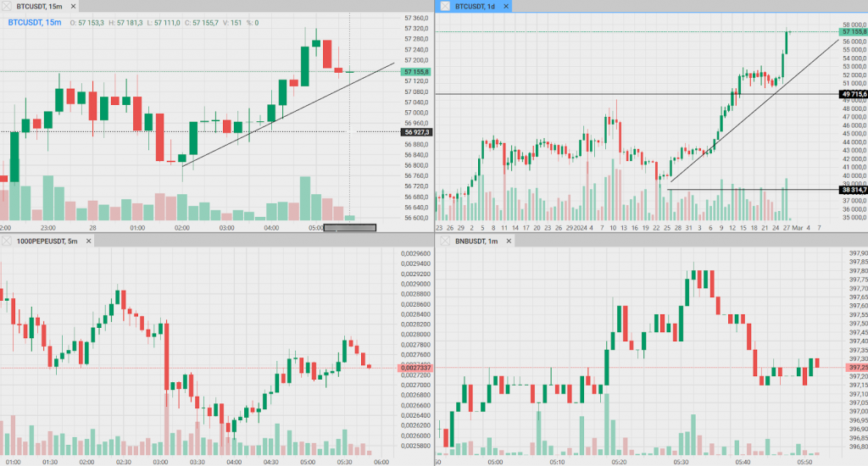
Task: Click 58 000,0 on the 1d price axis
Action: pyautogui.click(x=854, y=25)
